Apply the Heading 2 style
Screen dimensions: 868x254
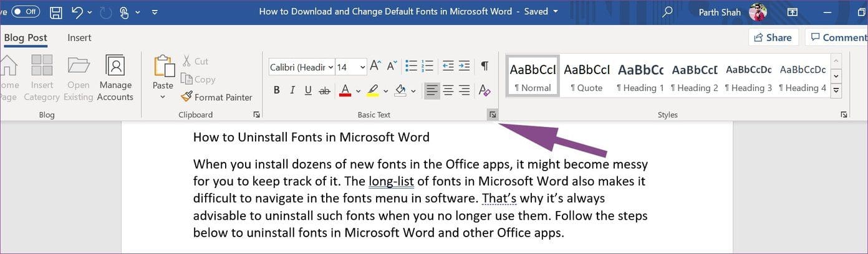tap(695, 77)
